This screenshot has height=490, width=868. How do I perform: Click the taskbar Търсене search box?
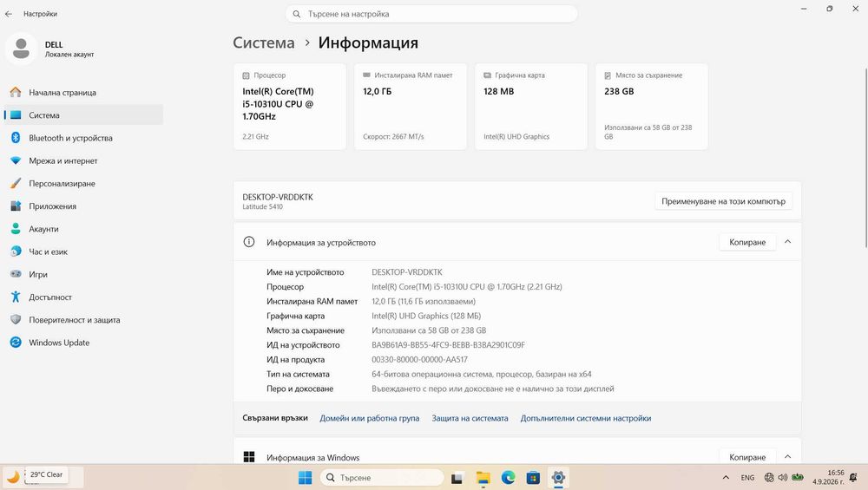click(x=382, y=477)
